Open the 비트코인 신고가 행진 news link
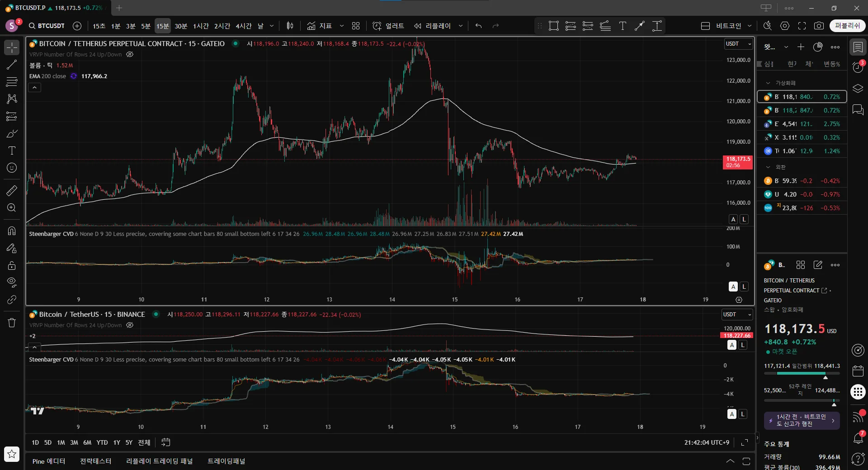 802,420
